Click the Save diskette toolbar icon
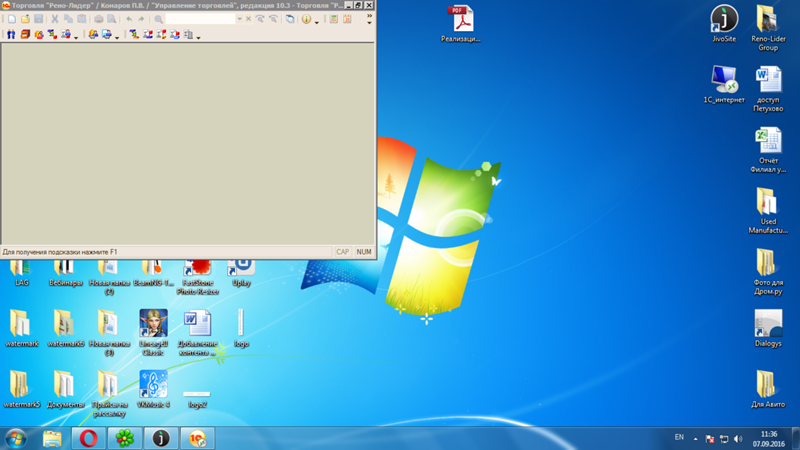 click(38, 19)
